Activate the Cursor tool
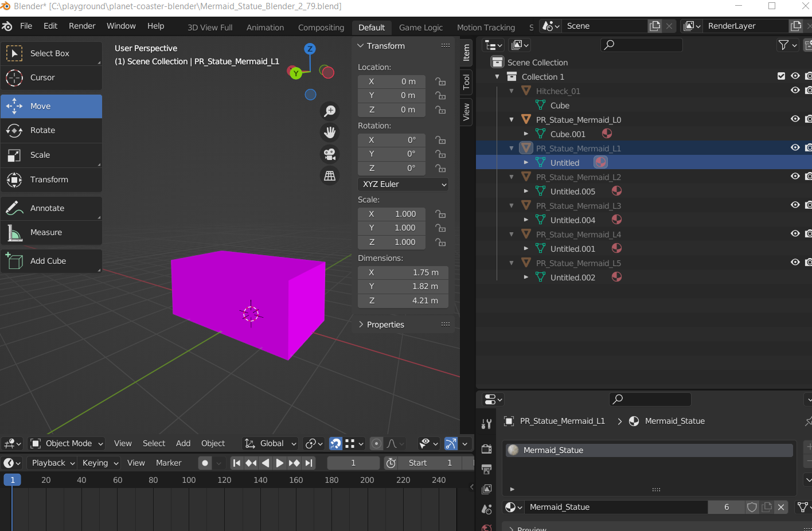The height and width of the screenshot is (531, 812). click(51, 77)
